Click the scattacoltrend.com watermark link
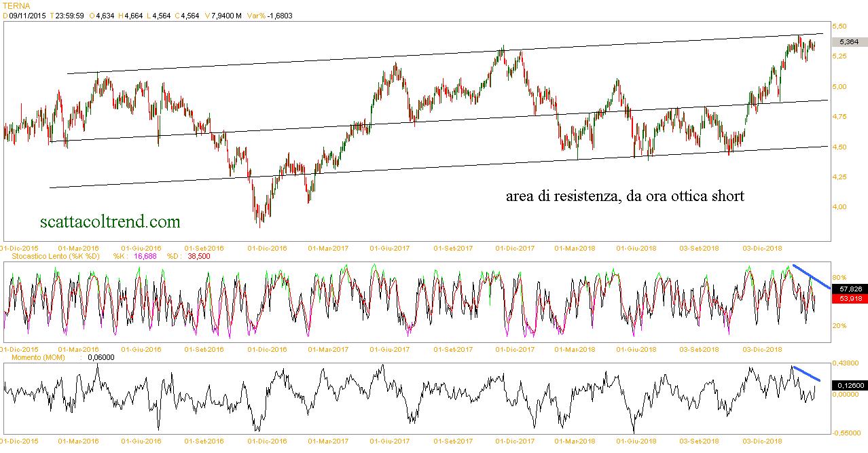This screenshot has height=453, width=868. [111, 221]
